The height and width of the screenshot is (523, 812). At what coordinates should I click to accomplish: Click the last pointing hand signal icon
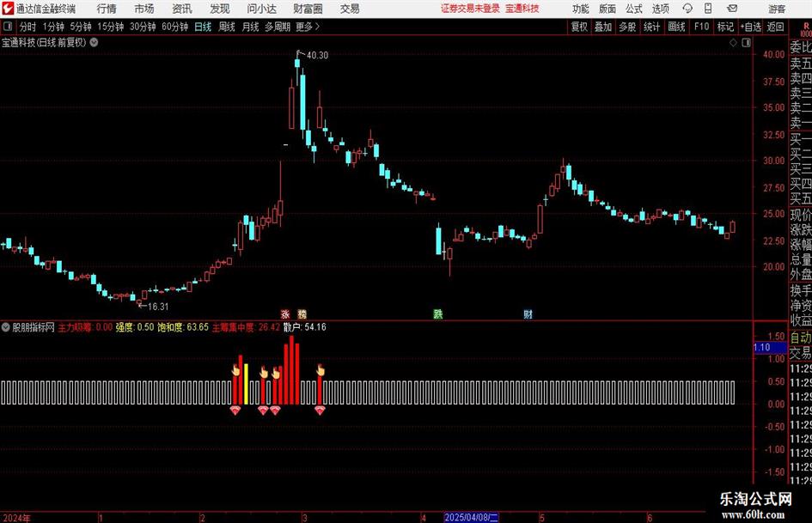tap(320, 370)
